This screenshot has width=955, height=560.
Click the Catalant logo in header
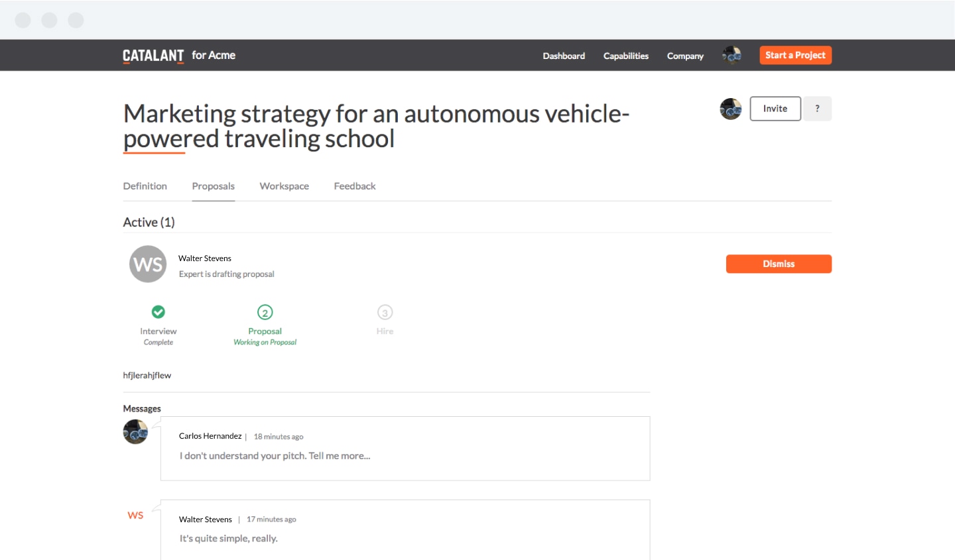153,56
